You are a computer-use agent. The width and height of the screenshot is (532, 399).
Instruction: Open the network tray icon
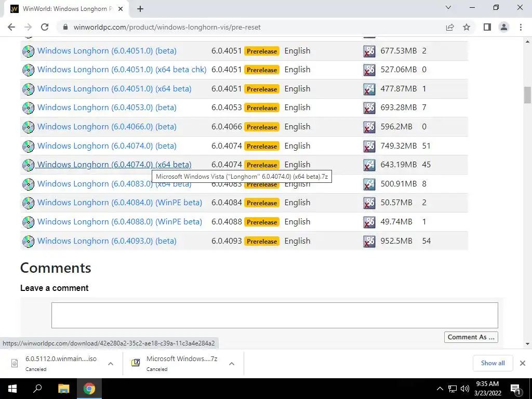[453, 389]
